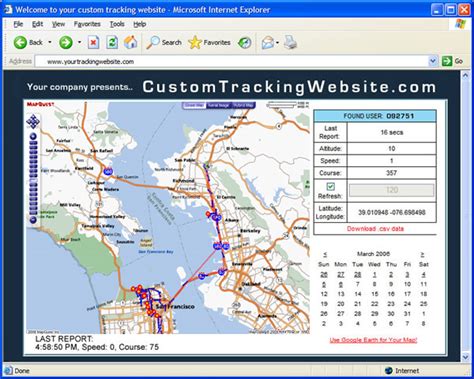Click Download .csv data link
Image resolution: width=474 pixels, height=379 pixels.
click(x=375, y=229)
